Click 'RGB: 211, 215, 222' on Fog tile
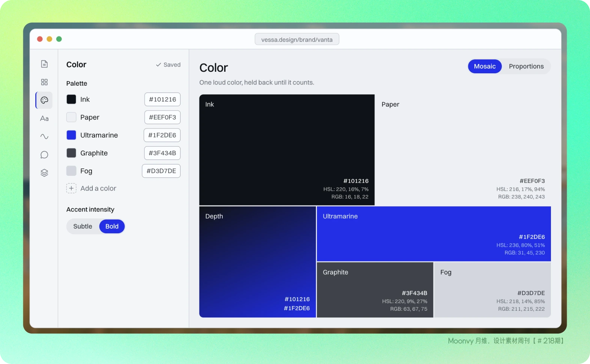Viewport: 590px width, 364px height. 521,309
